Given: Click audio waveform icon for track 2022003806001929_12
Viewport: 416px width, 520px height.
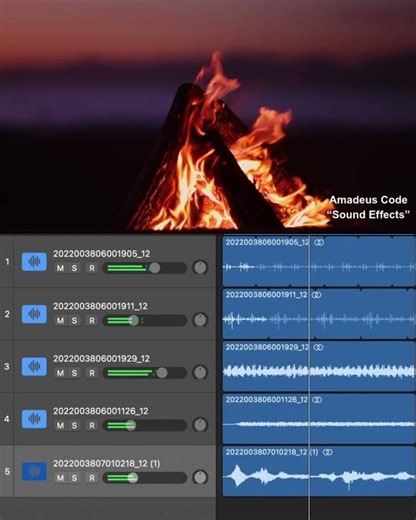Looking at the screenshot, I should (34, 366).
